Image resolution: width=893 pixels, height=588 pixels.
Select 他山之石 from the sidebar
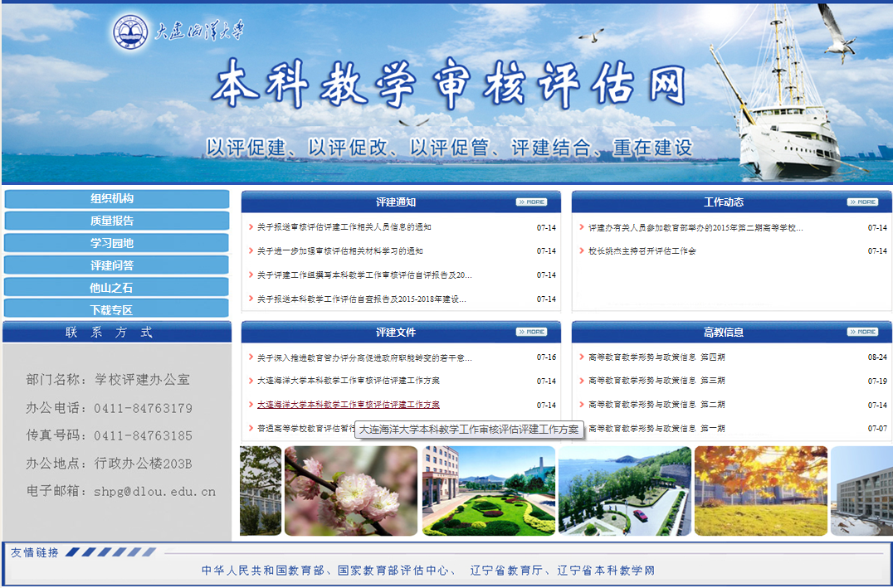coord(116,288)
